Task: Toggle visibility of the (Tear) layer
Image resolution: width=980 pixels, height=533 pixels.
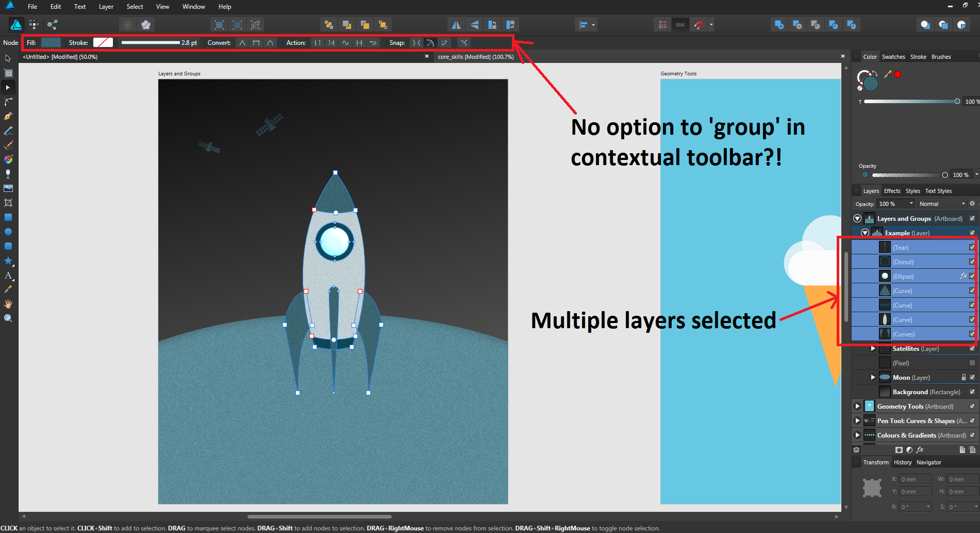Action: 972,247
